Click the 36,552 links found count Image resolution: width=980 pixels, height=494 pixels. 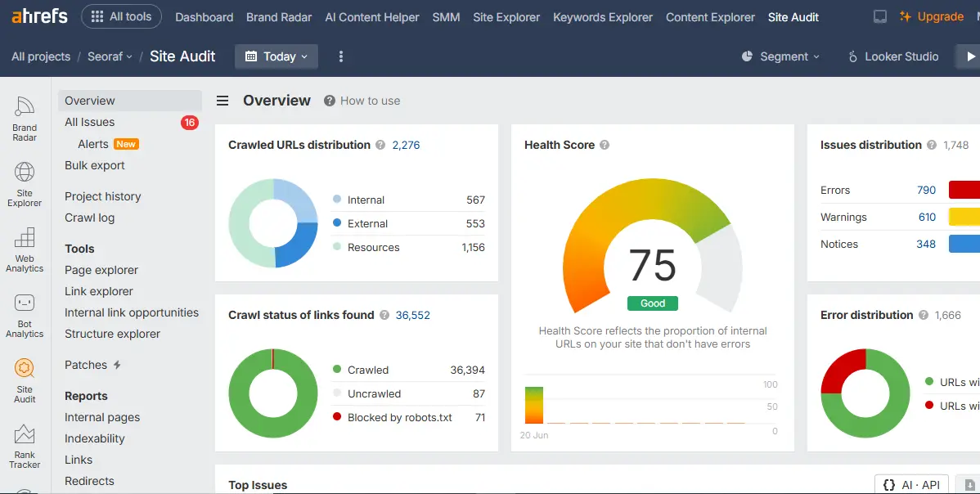[412, 316]
